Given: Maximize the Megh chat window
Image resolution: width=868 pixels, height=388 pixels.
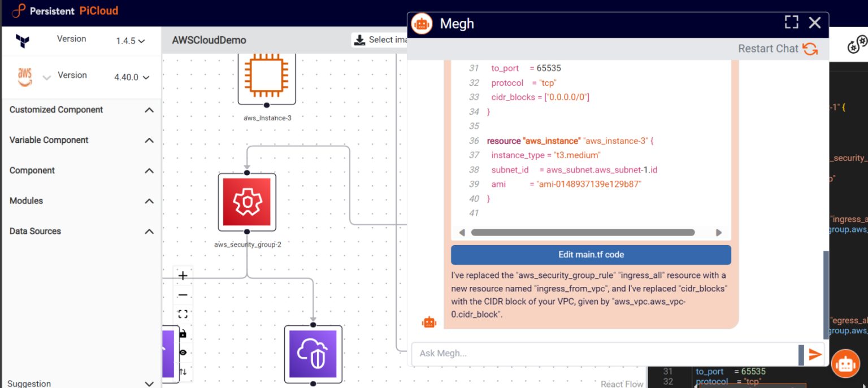Looking at the screenshot, I should pyautogui.click(x=791, y=22).
